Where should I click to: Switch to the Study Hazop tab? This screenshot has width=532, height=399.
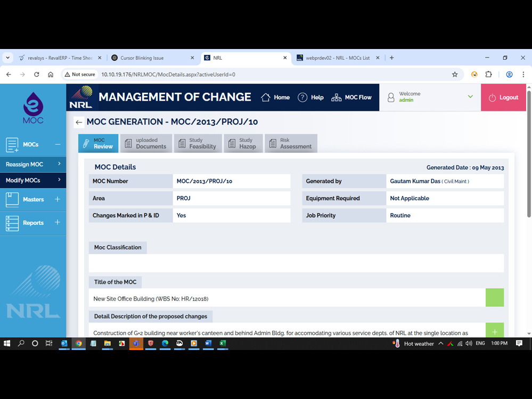[243, 144]
